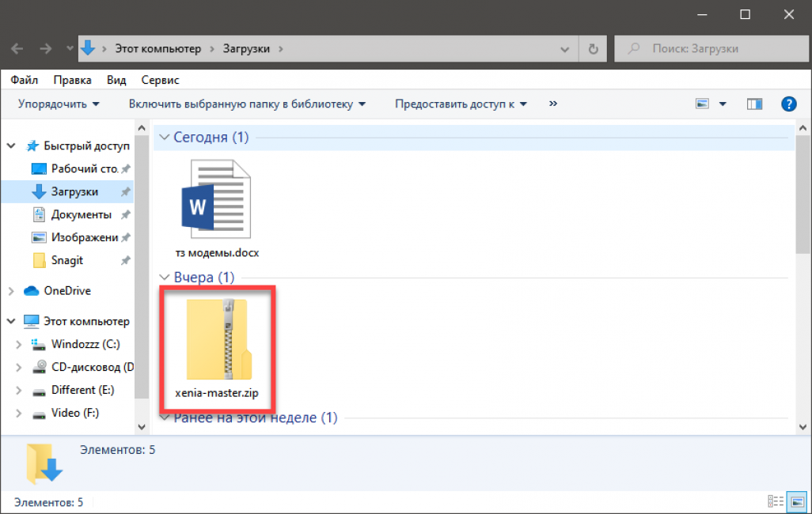Click the forward navigation arrow
Image resolution: width=812 pixels, height=514 pixels.
[45, 49]
